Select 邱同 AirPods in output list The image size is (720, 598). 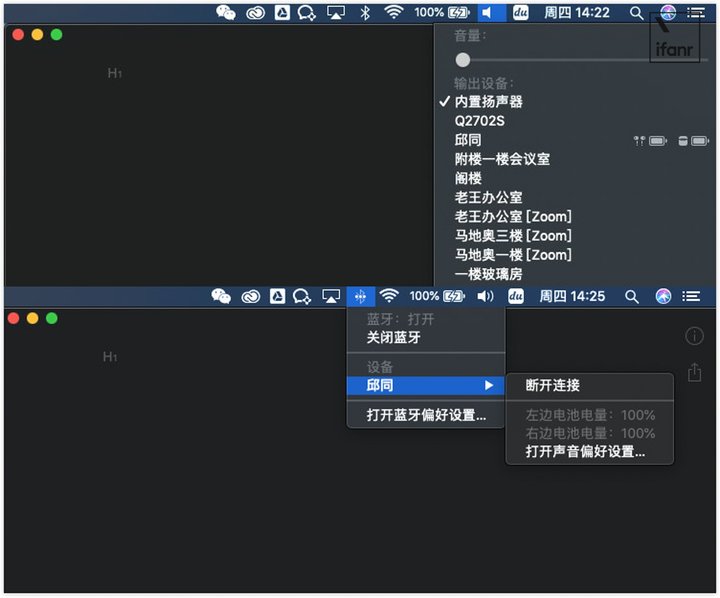point(574,140)
